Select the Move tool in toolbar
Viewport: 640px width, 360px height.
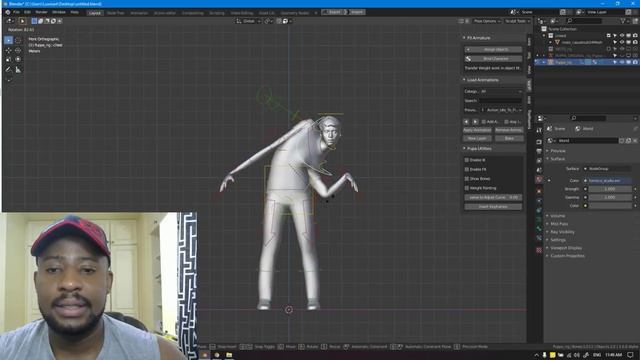pyautogui.click(x=8, y=51)
